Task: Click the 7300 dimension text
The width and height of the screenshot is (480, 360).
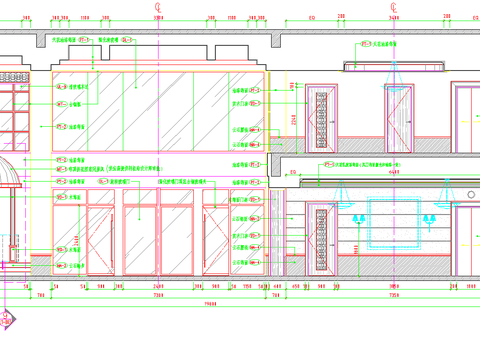Action: [158, 295]
